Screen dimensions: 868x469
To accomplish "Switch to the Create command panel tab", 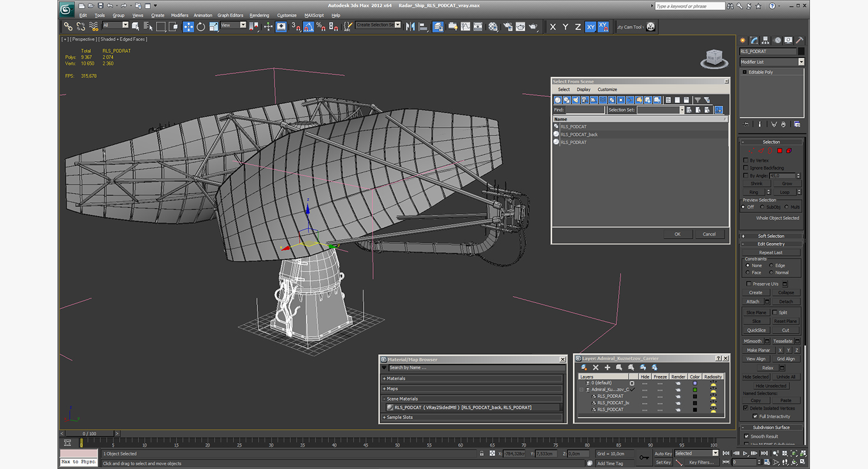I will pos(743,40).
